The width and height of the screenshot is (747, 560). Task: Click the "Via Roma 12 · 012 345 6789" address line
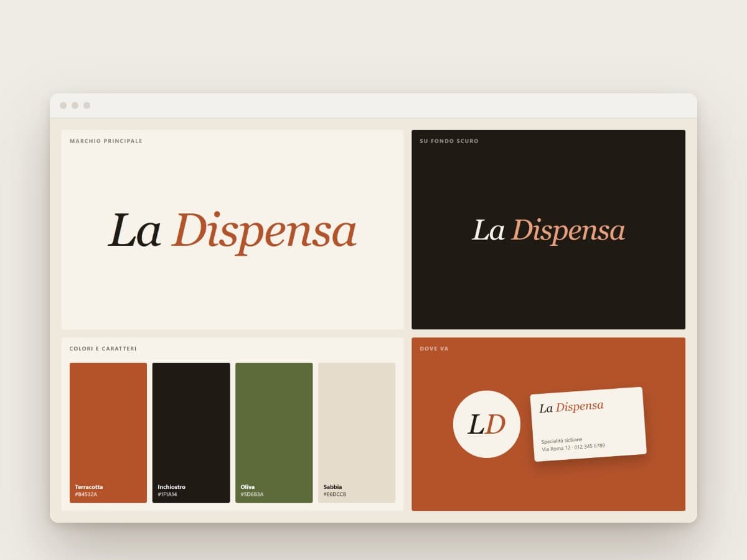click(x=573, y=447)
